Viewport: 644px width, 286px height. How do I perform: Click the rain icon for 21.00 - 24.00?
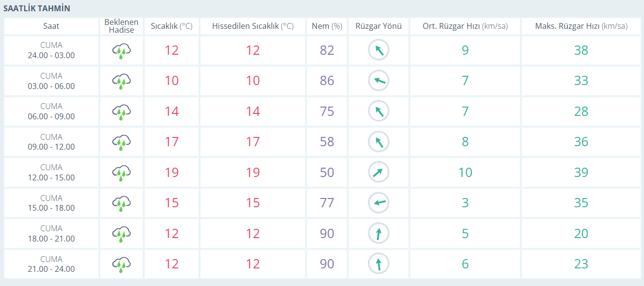click(x=122, y=264)
